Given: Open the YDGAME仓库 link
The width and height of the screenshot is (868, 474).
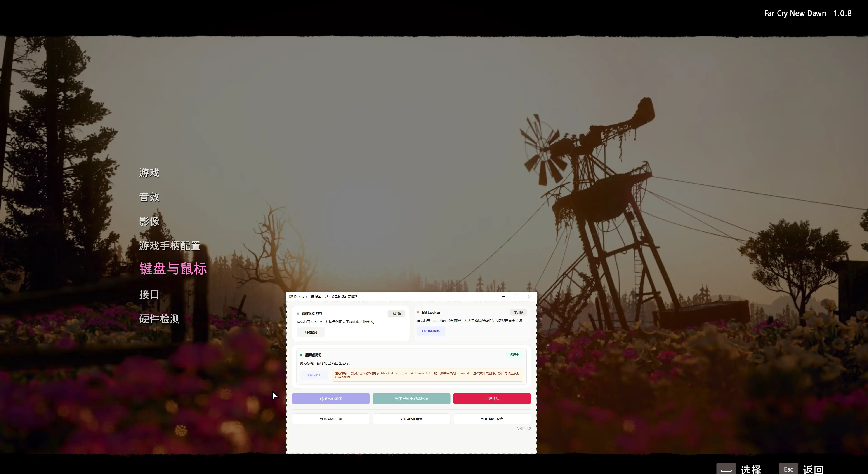Looking at the screenshot, I should (492, 419).
